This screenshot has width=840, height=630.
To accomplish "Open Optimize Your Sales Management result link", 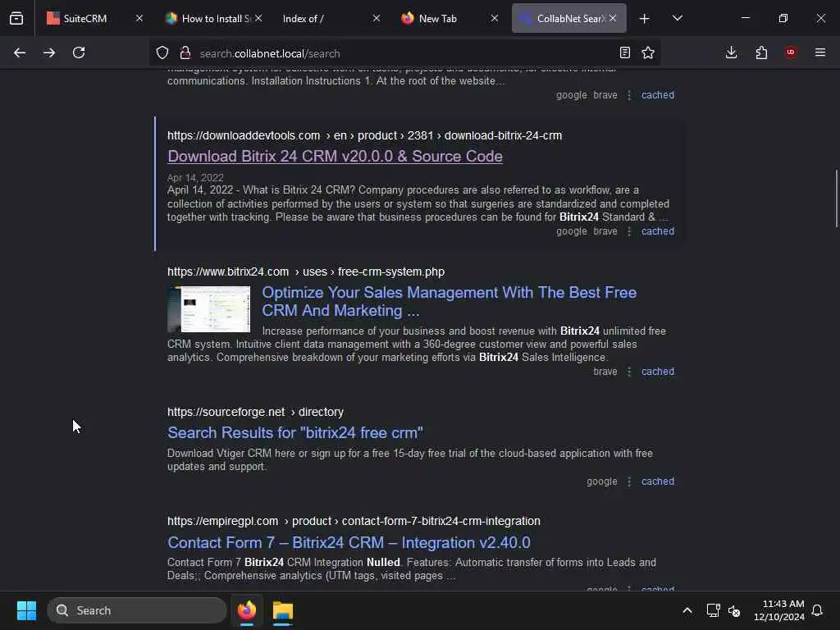I will [x=449, y=302].
